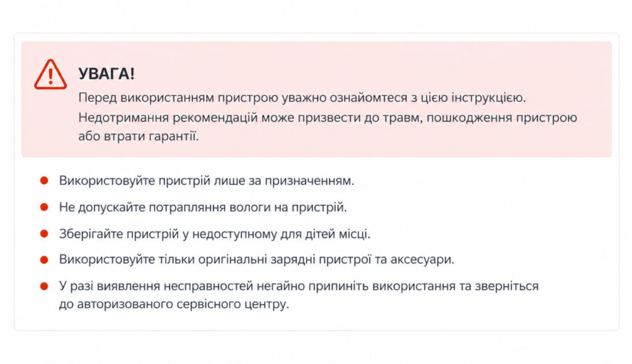Click the red bullet before У разі виявлення

(x=44, y=286)
